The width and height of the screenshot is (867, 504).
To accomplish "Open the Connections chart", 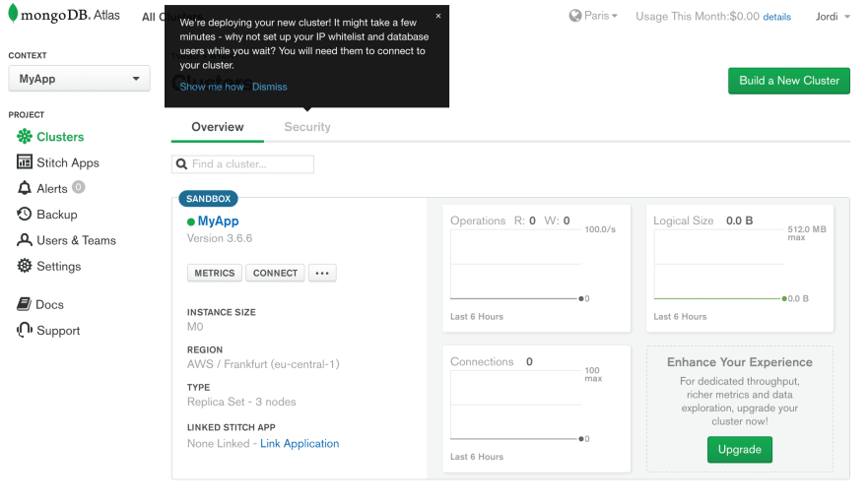I will pos(536,409).
